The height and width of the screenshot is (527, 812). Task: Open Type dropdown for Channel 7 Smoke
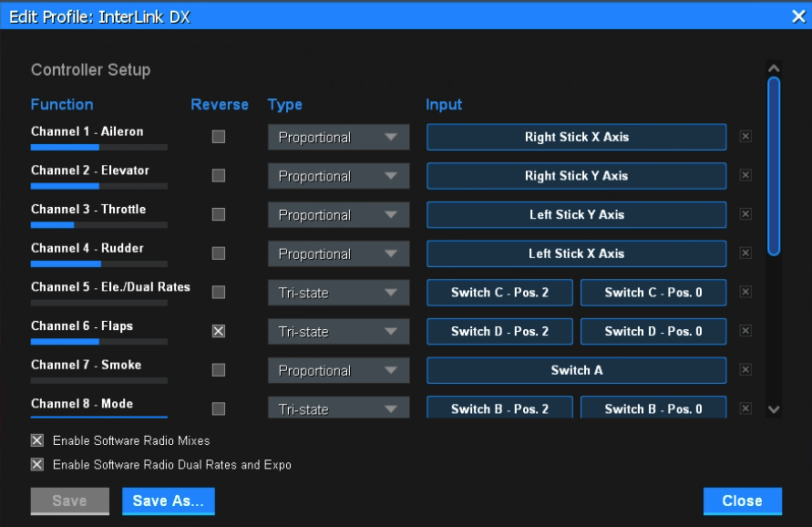coord(339,370)
